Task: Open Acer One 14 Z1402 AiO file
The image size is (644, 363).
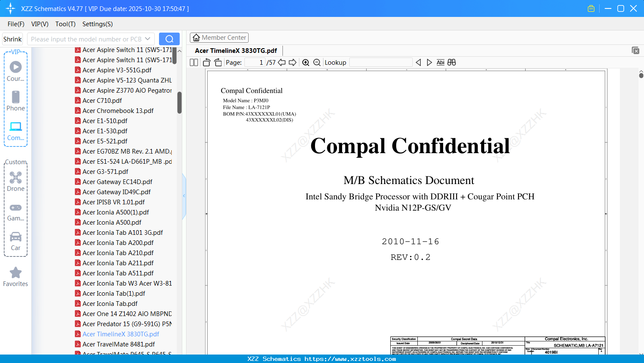Action: (127, 314)
